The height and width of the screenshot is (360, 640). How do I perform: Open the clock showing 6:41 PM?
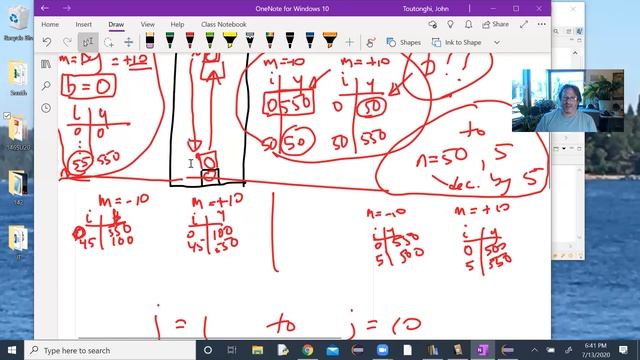pos(596,350)
